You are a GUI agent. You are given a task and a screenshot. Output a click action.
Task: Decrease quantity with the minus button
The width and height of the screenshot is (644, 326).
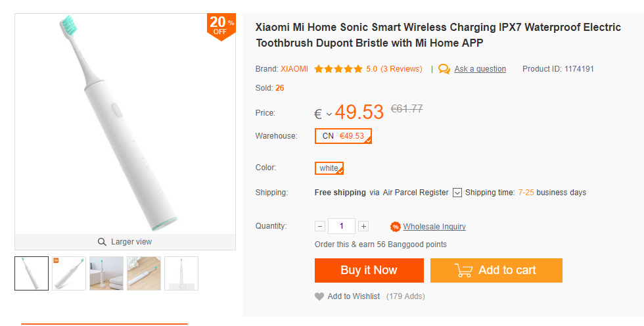coord(320,226)
